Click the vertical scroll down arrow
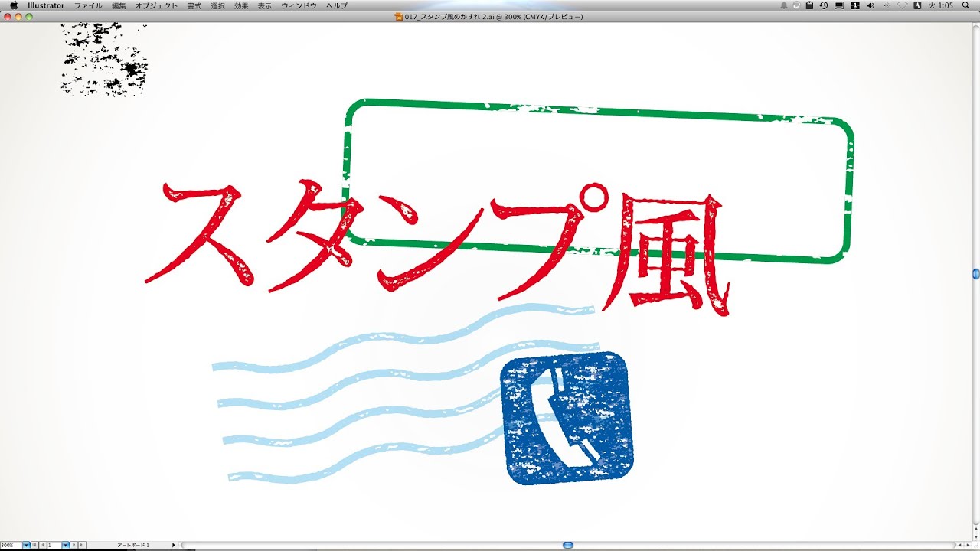The height and width of the screenshot is (551, 980). click(x=976, y=537)
